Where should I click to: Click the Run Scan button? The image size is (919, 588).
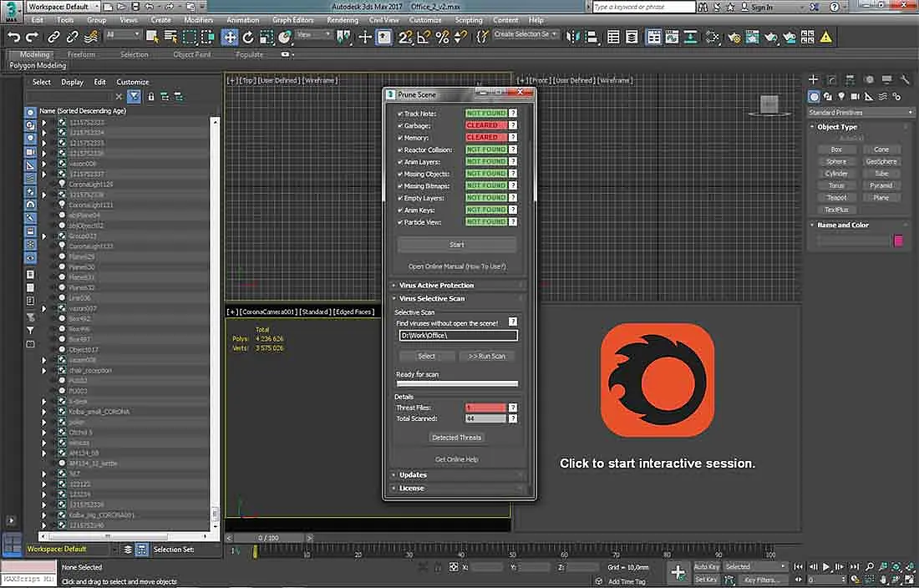tap(486, 356)
